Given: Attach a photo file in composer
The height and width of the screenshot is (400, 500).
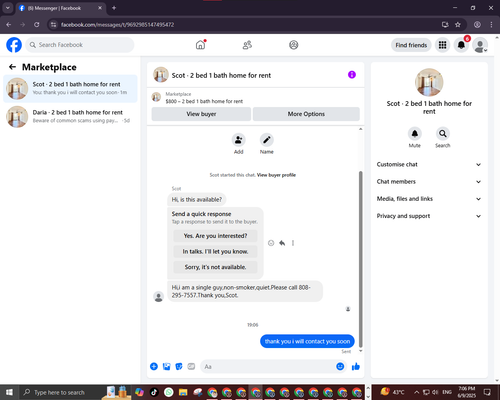Looking at the screenshot, I should (x=166, y=367).
